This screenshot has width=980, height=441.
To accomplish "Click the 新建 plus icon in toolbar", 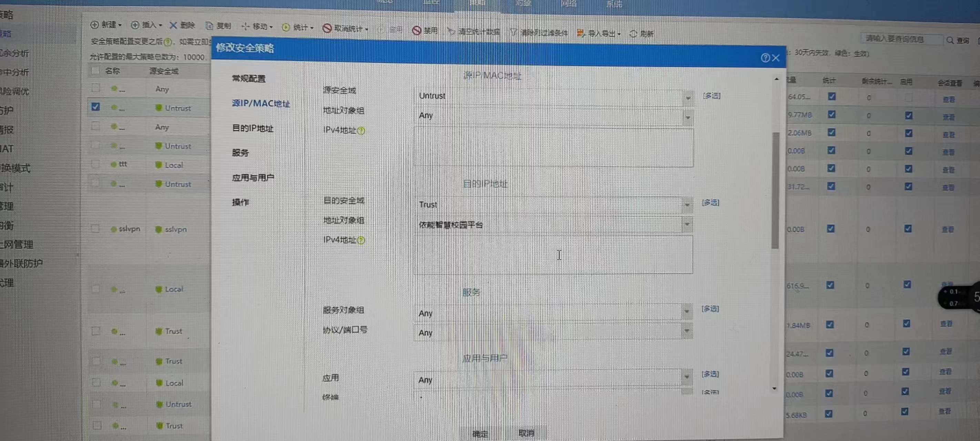I will [x=94, y=25].
